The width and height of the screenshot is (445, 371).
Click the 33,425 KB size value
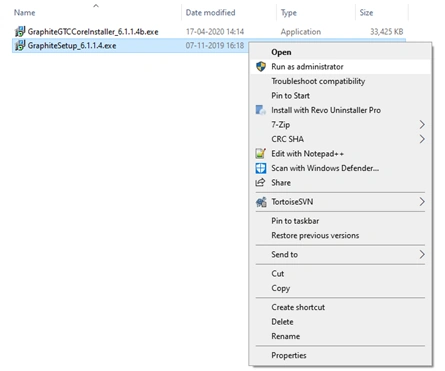click(387, 32)
